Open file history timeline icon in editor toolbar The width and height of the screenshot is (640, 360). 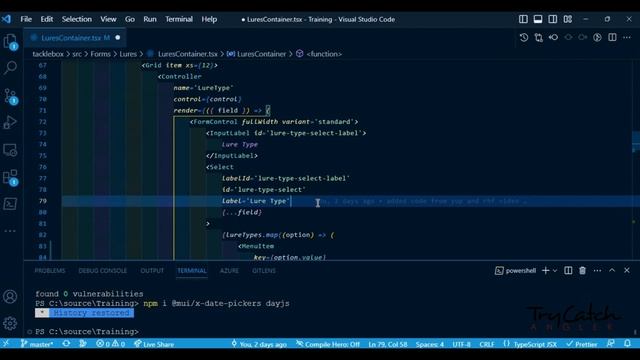tap(524, 38)
